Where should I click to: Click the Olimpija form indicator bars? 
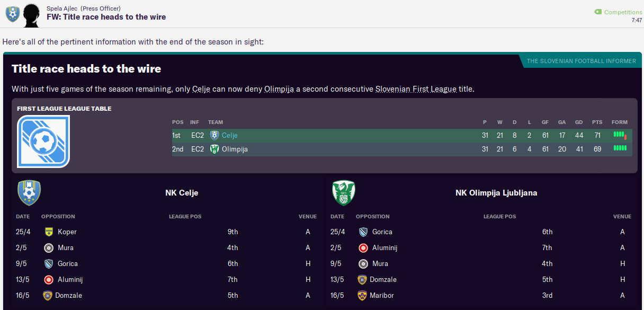[620, 149]
